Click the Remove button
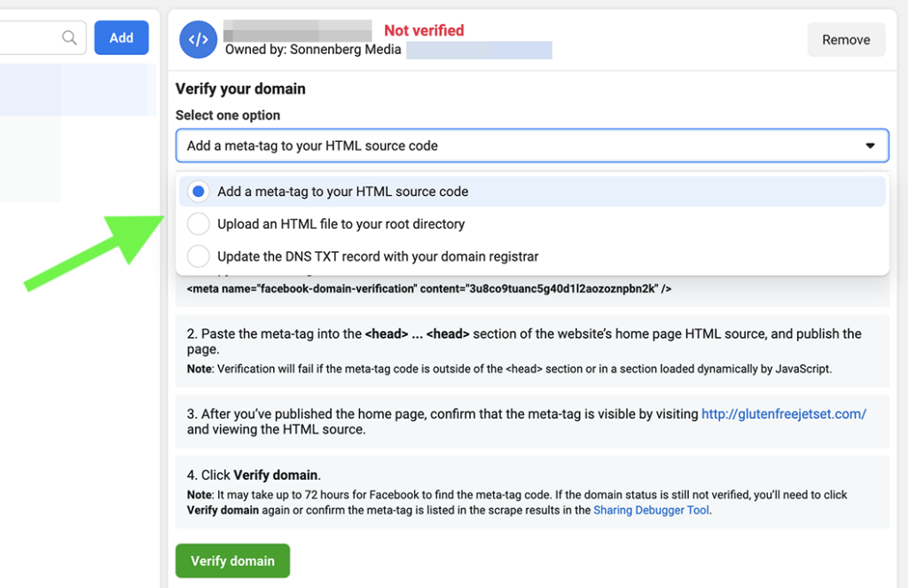Image resolution: width=908 pixels, height=588 pixels. (x=845, y=39)
